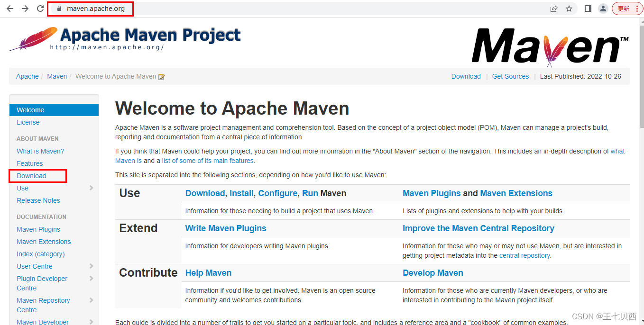Screen dimensions: 644x325
Task: Select Welcome in the sidebar
Action: coord(54,110)
